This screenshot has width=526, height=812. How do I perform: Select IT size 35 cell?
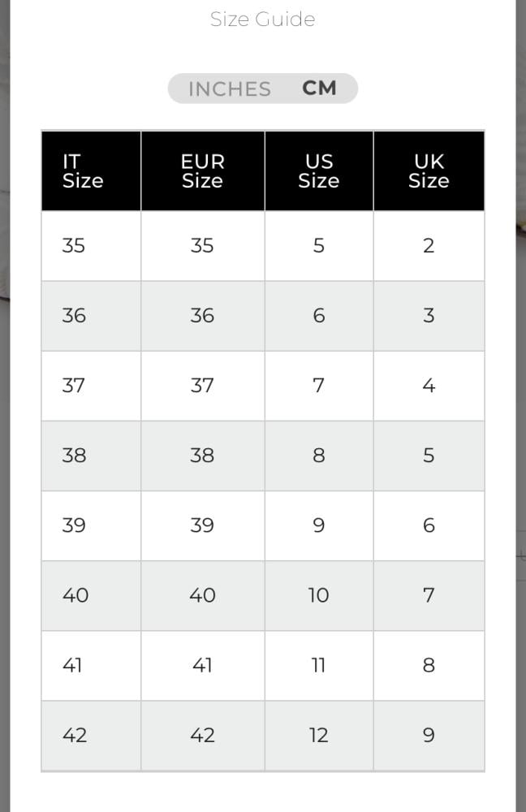(x=91, y=246)
